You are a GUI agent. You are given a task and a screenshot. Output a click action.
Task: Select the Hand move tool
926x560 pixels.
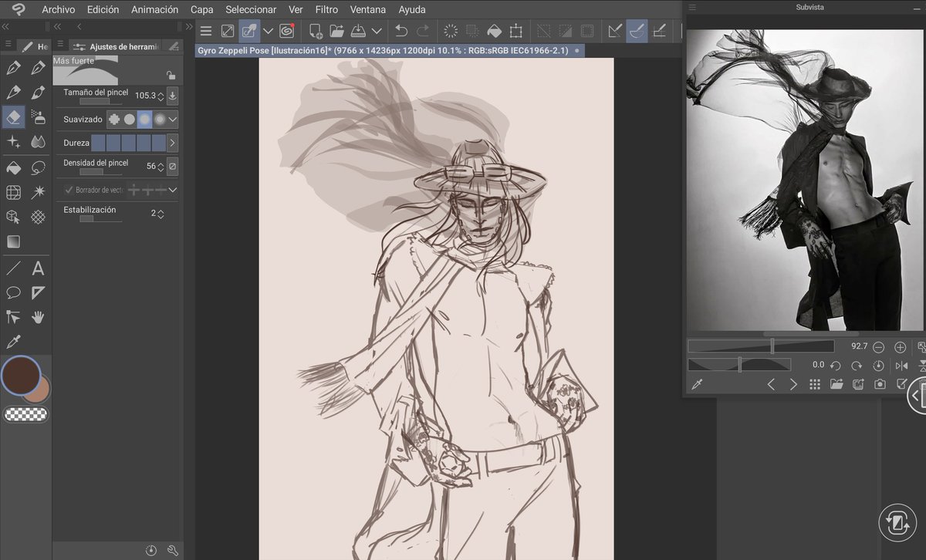[x=38, y=317]
